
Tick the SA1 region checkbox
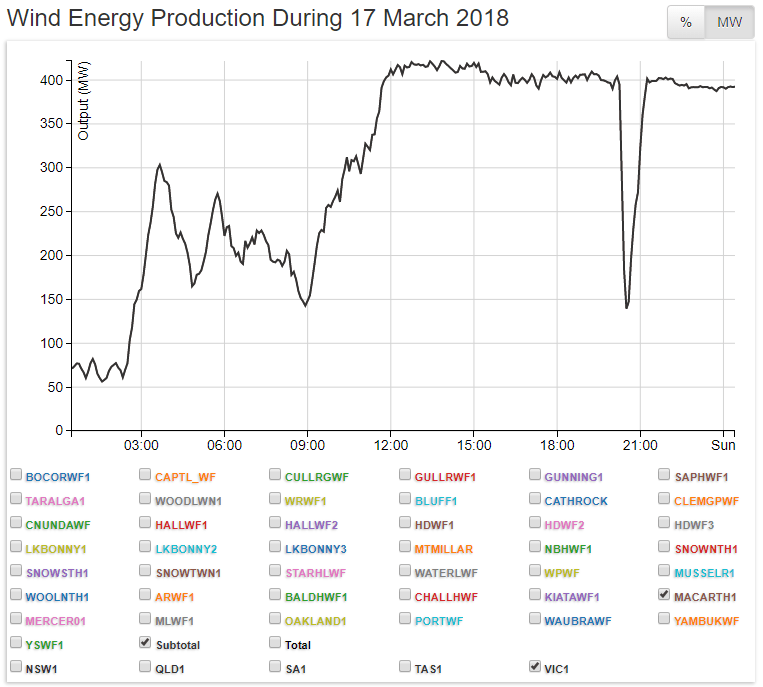pyautogui.click(x=276, y=666)
